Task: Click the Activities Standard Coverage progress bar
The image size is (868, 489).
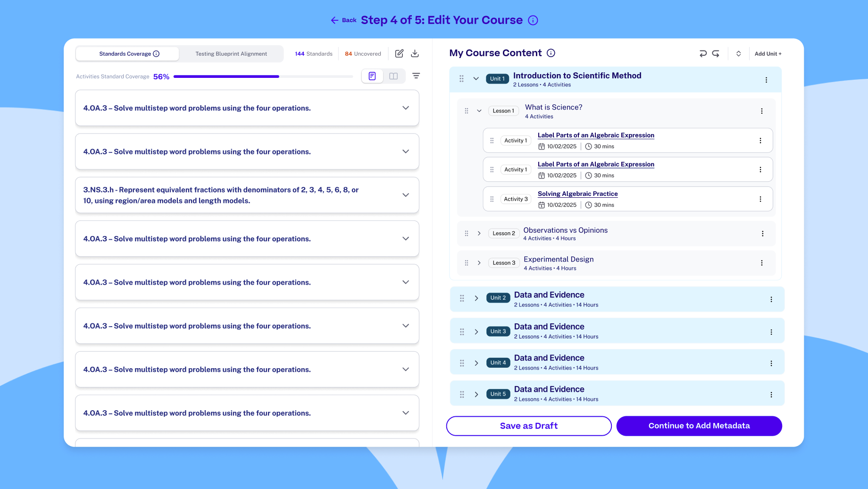Action: [x=263, y=76]
